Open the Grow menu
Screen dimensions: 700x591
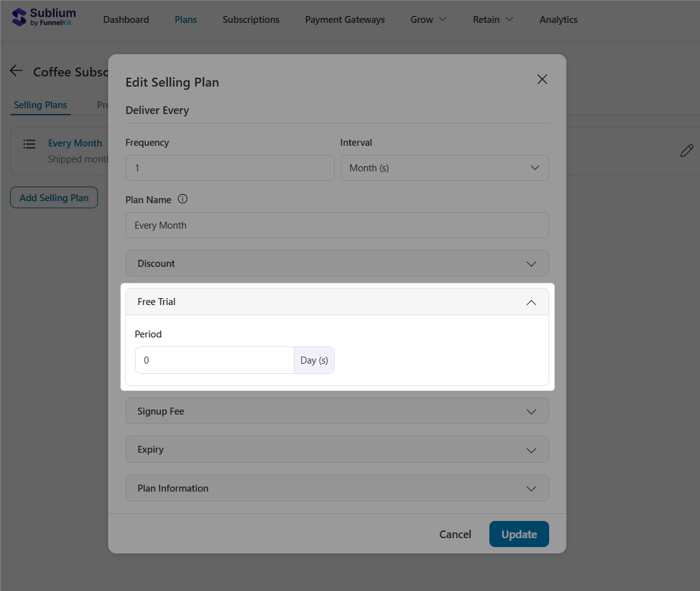click(x=428, y=20)
